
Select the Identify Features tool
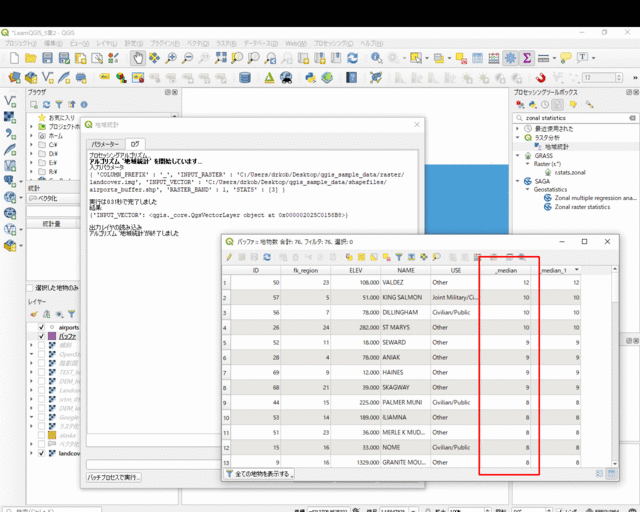coord(376,58)
